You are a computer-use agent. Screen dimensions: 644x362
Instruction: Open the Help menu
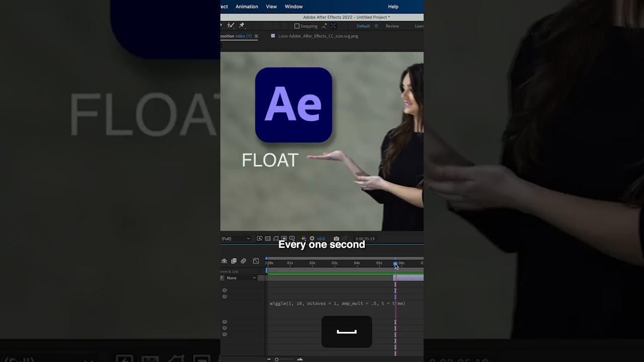click(393, 7)
